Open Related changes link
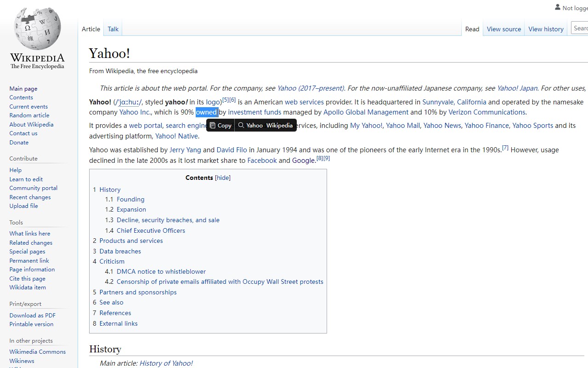 tap(31, 243)
